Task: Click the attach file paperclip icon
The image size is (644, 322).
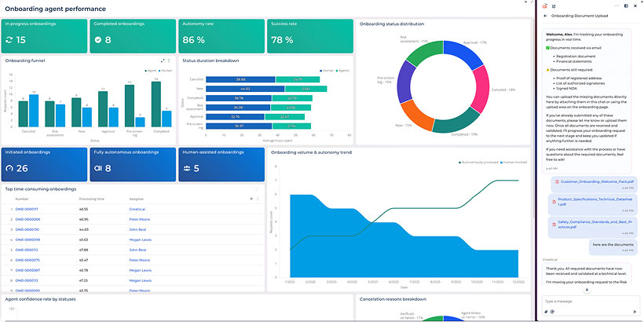Action: pos(546,312)
